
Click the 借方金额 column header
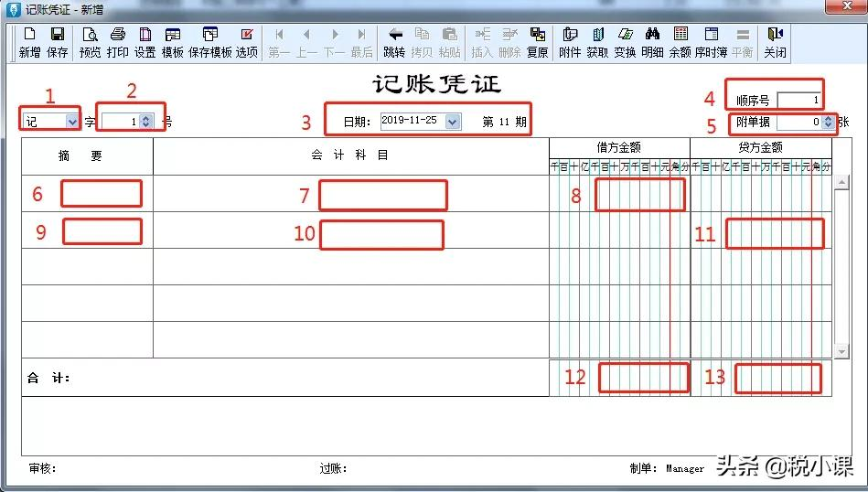(x=619, y=148)
